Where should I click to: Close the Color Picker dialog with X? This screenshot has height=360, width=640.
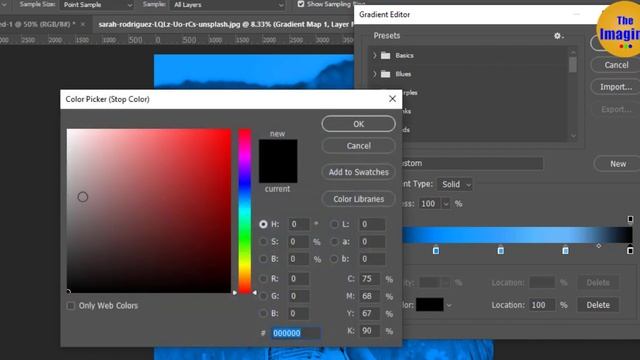click(392, 99)
